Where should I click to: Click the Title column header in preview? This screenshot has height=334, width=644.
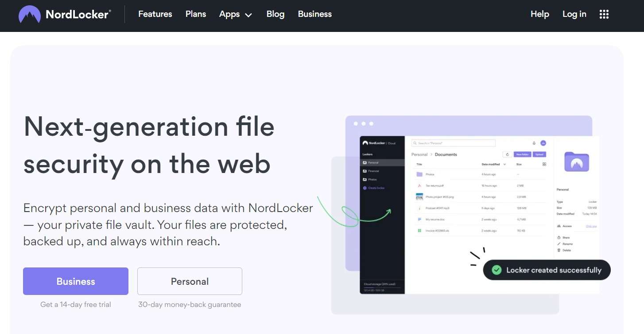(419, 165)
